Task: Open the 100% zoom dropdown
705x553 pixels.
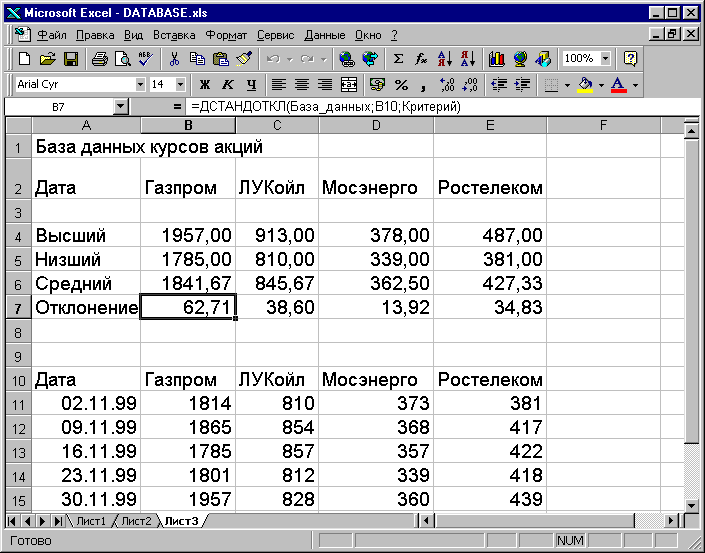Action: click(606, 58)
